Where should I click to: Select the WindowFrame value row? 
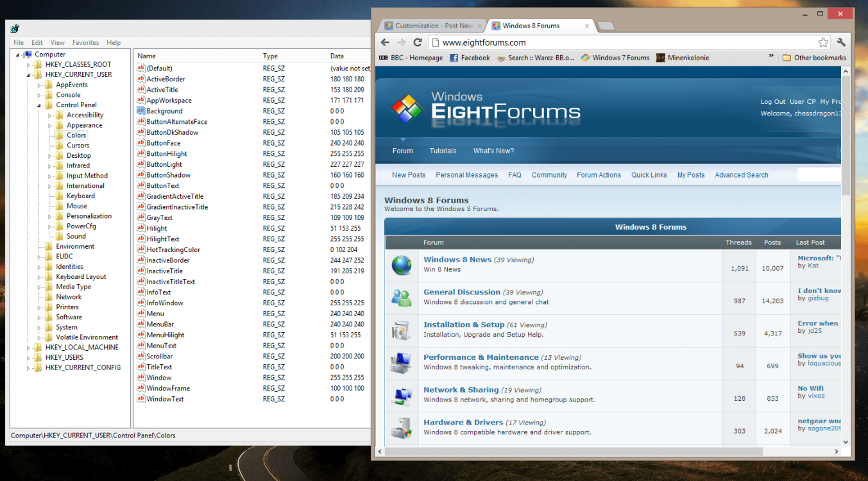pyautogui.click(x=253, y=388)
